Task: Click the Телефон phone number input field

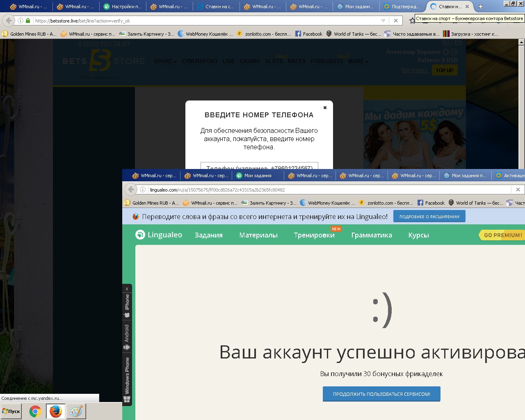Action: tap(259, 166)
